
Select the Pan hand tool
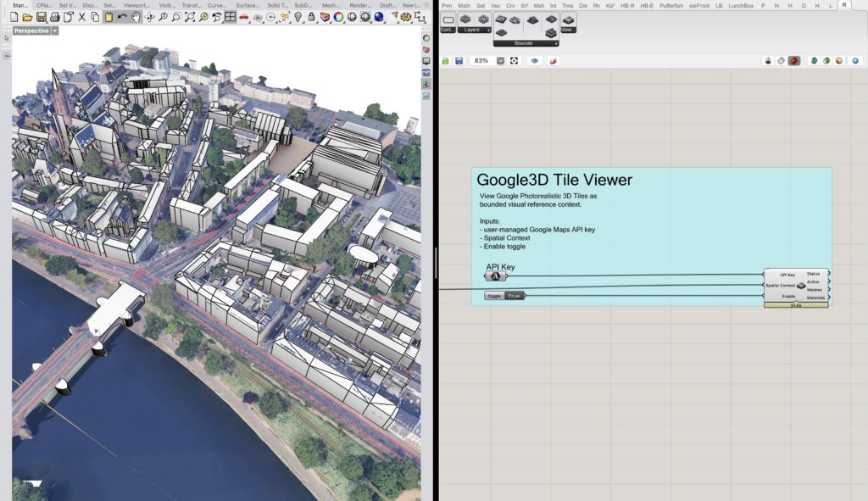pos(136,17)
